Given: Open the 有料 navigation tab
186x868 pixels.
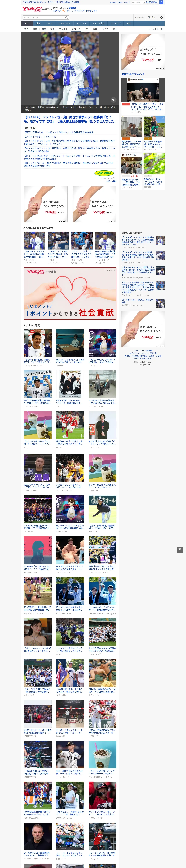Looking at the screenshot, I should [x=128, y=24].
